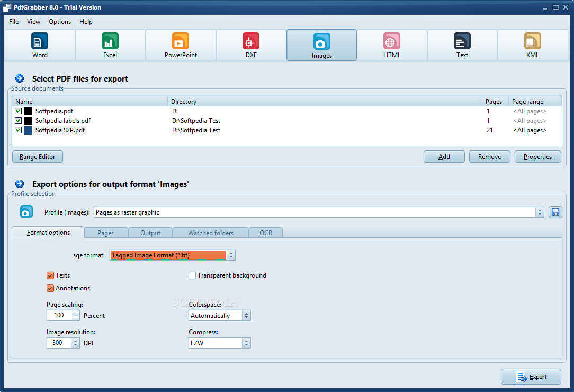Click the blue arrow beside Export options heading
The image size is (574, 392).
[20, 184]
